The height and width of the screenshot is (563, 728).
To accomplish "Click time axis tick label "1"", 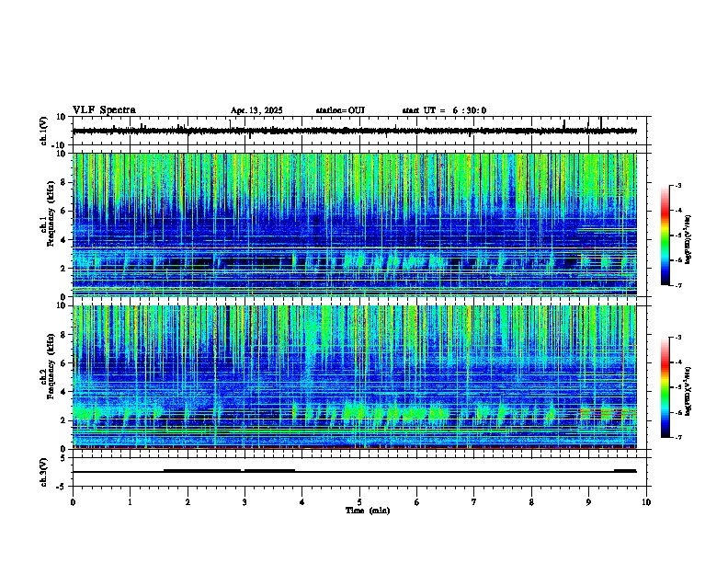I will [x=130, y=502].
